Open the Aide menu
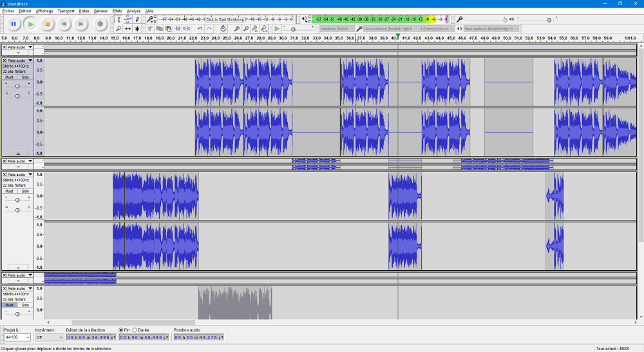This screenshot has height=352, width=644. point(149,11)
